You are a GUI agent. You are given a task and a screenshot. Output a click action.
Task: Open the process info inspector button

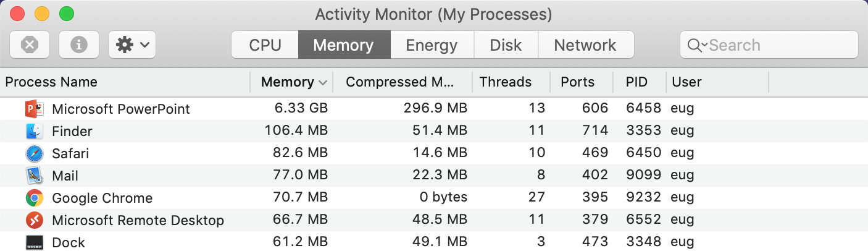tap(79, 45)
